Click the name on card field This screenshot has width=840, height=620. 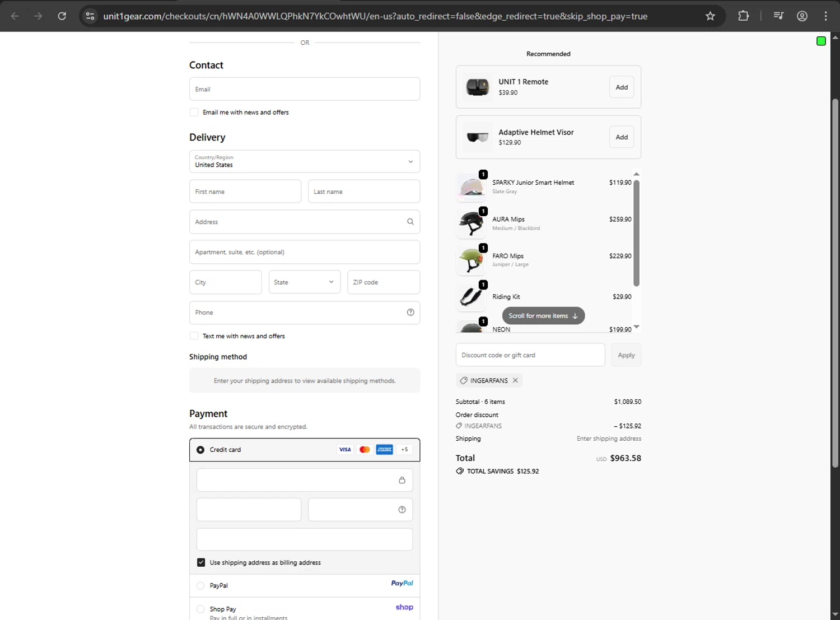coord(305,539)
